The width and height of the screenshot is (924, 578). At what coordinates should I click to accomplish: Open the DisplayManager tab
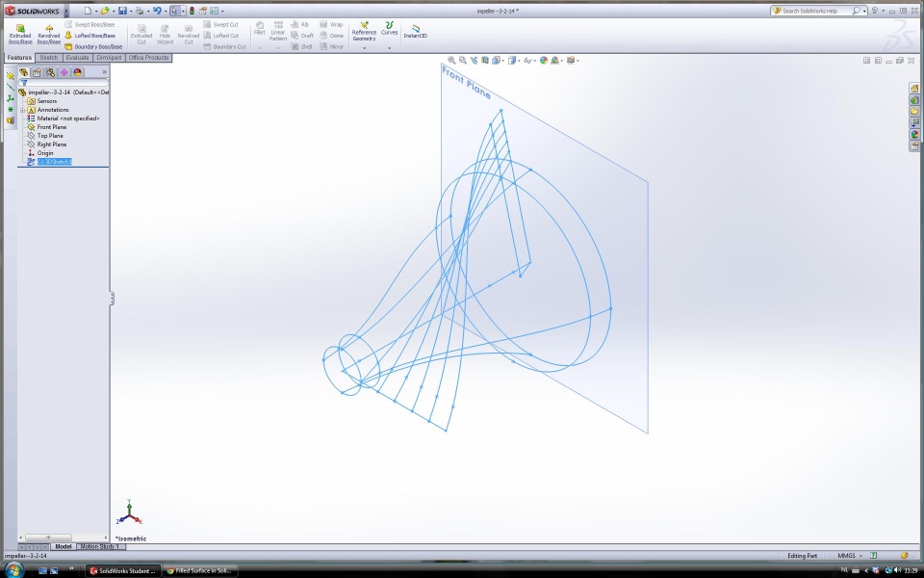[x=78, y=72]
